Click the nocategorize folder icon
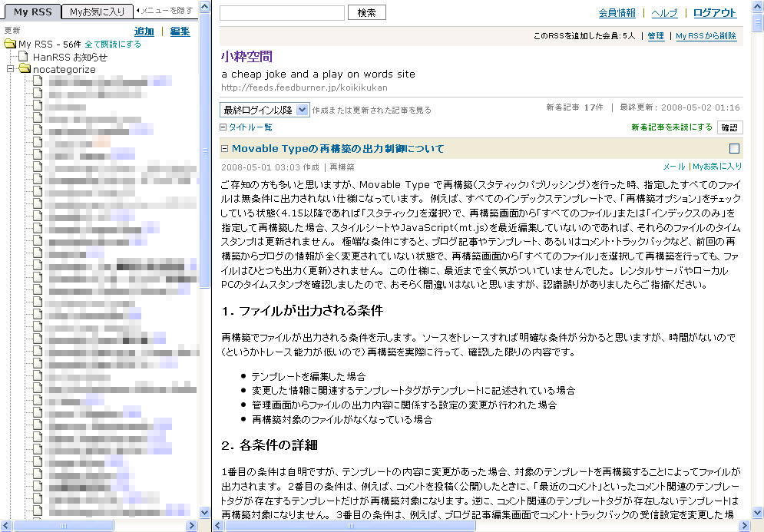Image resolution: width=764 pixels, height=532 pixels. (25, 68)
